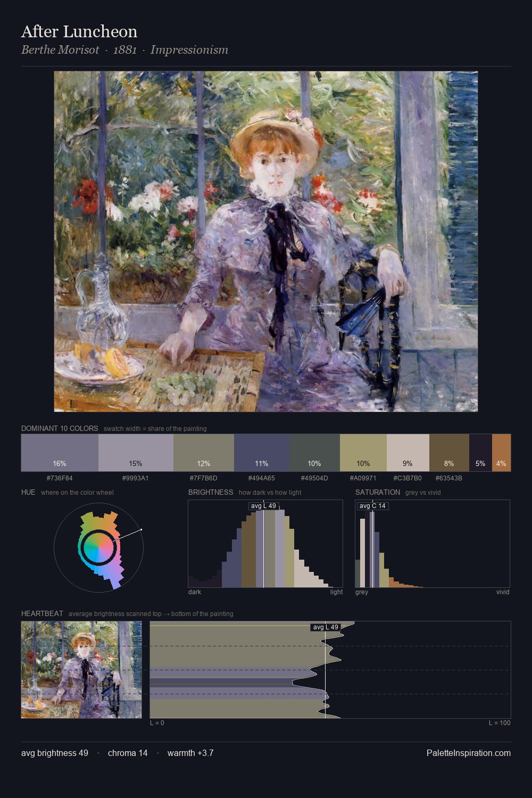The width and height of the screenshot is (532, 798).
Task: Click 'avg brightness 49' in footer
Action: (x=55, y=753)
